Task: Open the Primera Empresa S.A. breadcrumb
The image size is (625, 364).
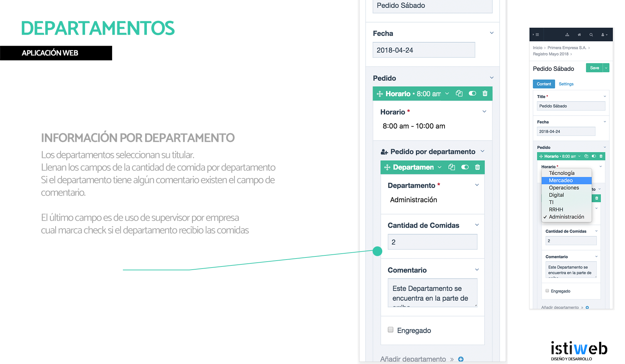Action: 567,48
